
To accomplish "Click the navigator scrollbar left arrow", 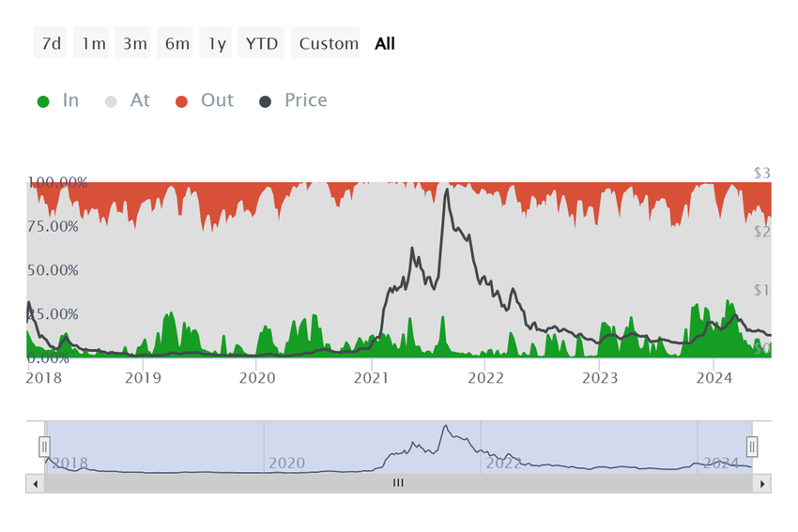I will click(35, 484).
